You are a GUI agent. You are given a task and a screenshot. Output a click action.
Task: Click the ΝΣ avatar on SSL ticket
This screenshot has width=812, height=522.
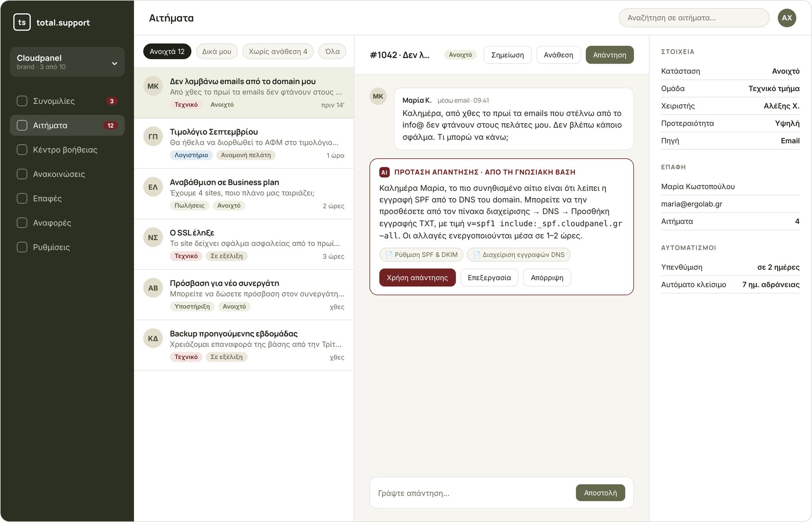[153, 238]
